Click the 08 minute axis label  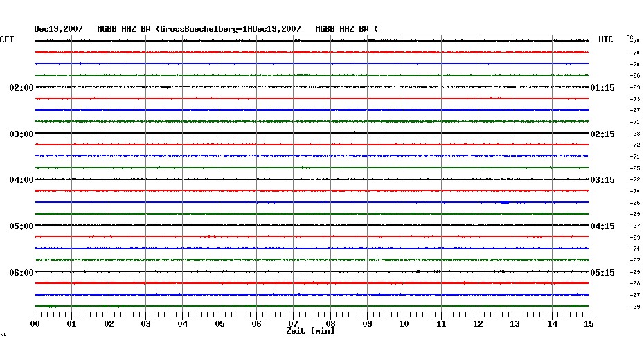(330, 324)
